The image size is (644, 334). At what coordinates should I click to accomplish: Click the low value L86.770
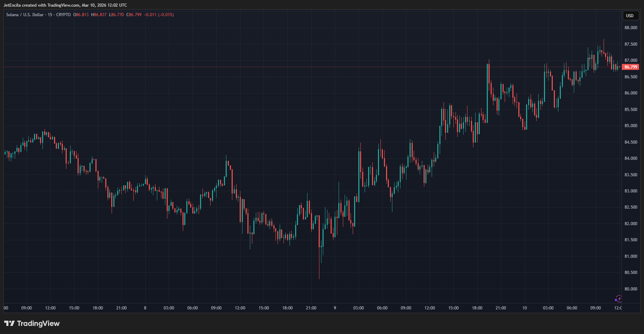(x=117, y=15)
